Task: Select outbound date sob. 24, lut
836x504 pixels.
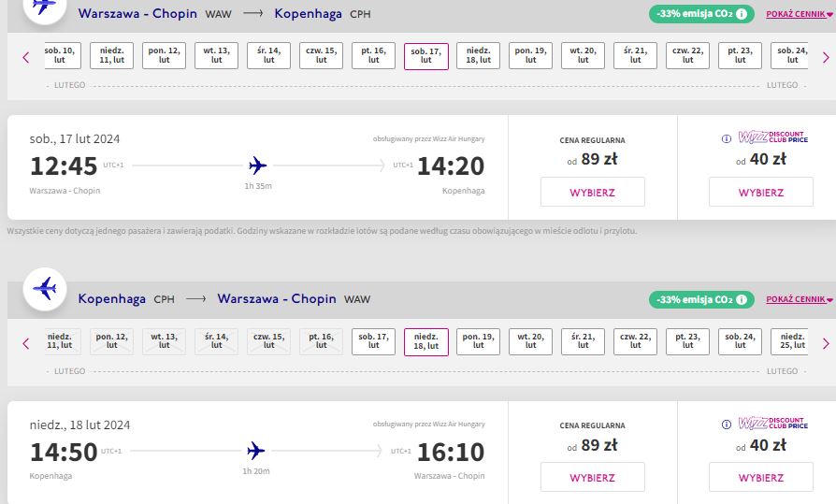Action: tap(789, 55)
